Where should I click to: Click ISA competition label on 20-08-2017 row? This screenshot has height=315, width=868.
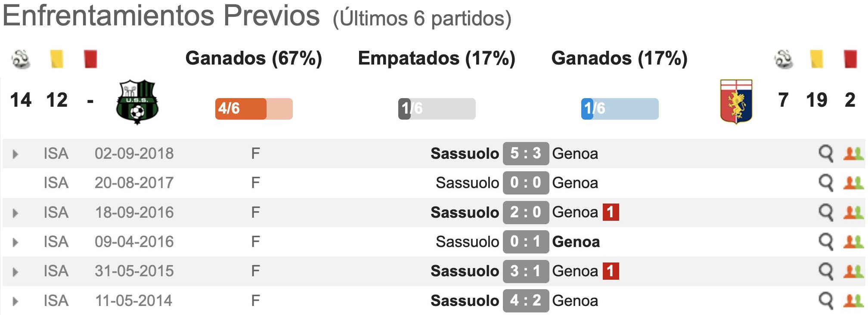click(x=56, y=183)
